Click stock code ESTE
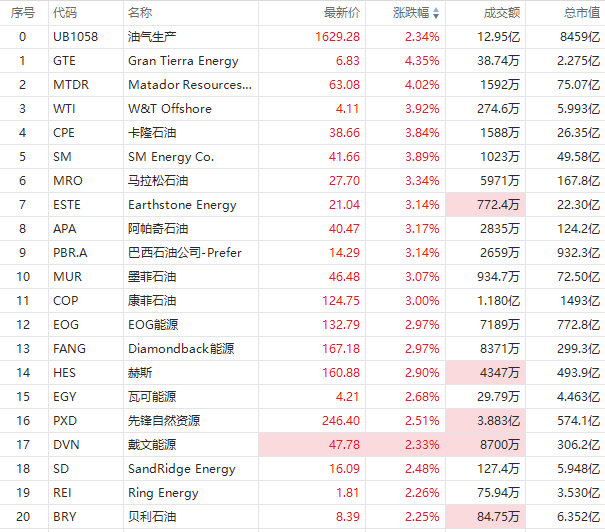Image resolution: width=605 pixels, height=532 pixels. click(67, 205)
